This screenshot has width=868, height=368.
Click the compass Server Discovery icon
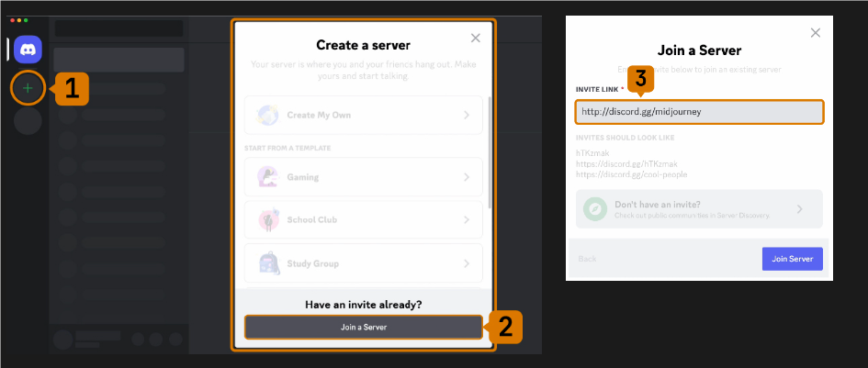(x=594, y=209)
